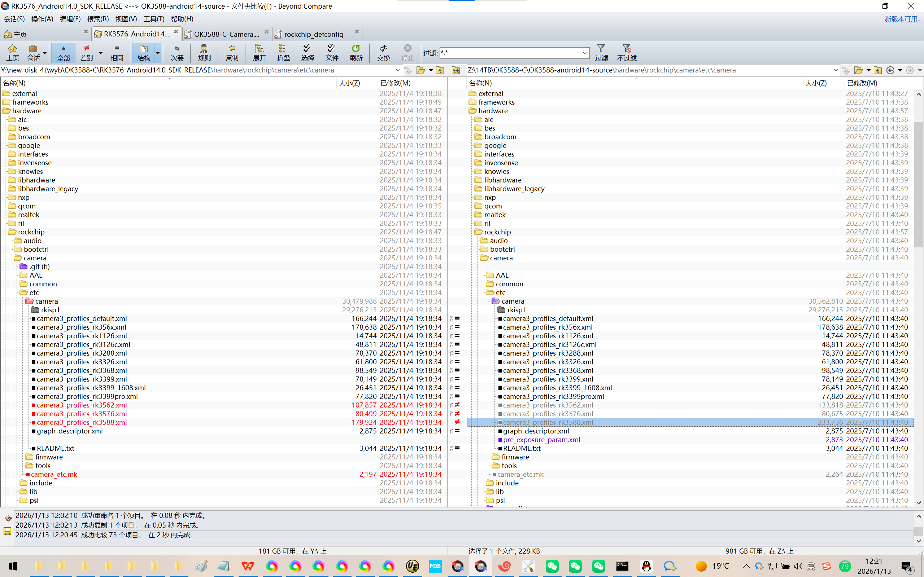The height and width of the screenshot is (577, 924).
Task: Click the Refresh (刷新) toolbar icon
Action: point(356,52)
